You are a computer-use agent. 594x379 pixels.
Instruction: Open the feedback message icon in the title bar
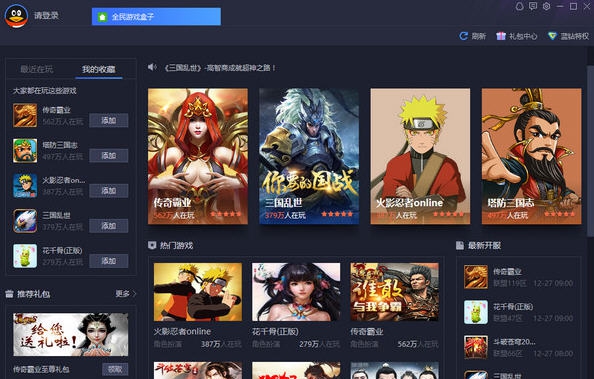533,6
